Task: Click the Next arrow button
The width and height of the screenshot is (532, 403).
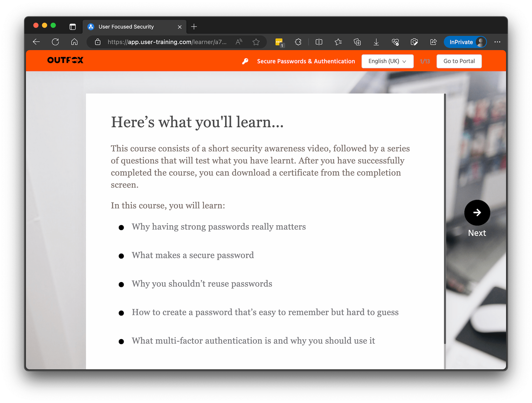Action: click(x=477, y=213)
